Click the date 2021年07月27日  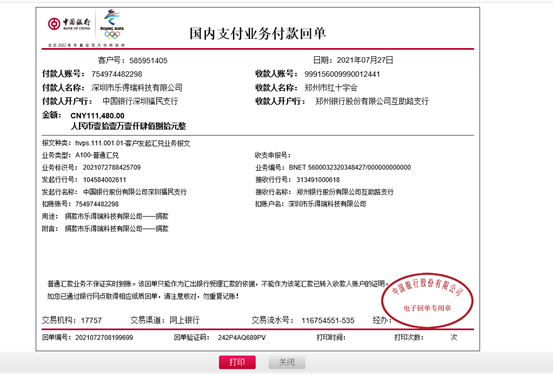(365, 60)
